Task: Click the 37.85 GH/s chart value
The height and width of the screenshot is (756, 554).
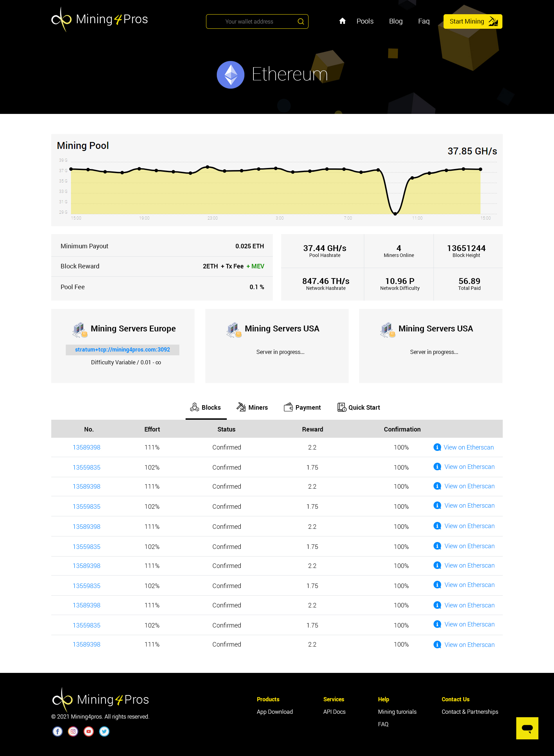Action: (x=472, y=151)
